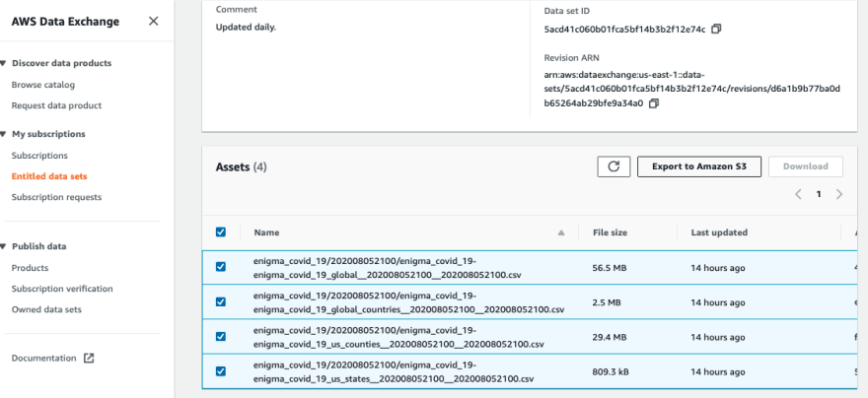Image resolution: width=868 pixels, height=398 pixels.
Task: Collapse Discover data products section
Action: pyautogui.click(x=4, y=64)
